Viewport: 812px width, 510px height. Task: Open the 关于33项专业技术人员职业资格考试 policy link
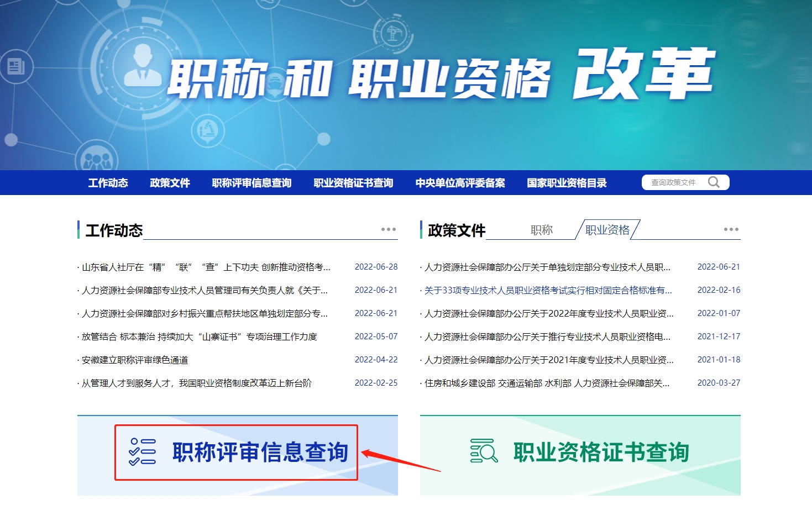click(x=548, y=290)
